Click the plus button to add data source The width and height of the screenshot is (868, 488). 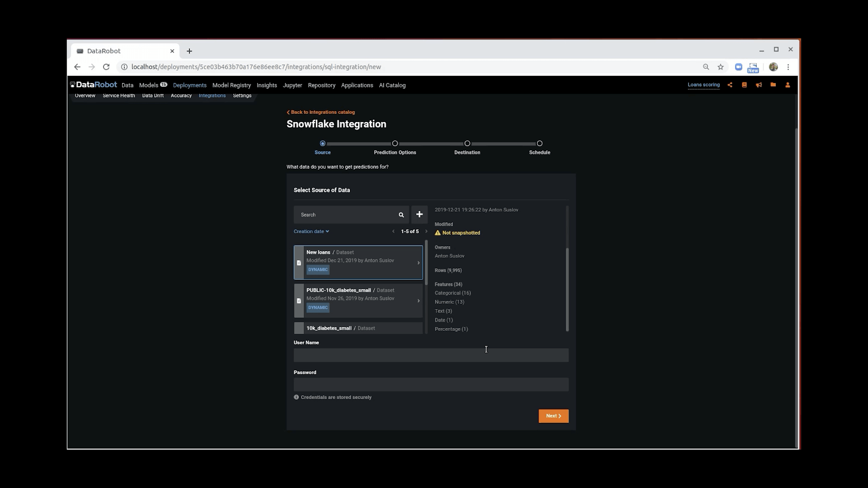tap(419, 214)
